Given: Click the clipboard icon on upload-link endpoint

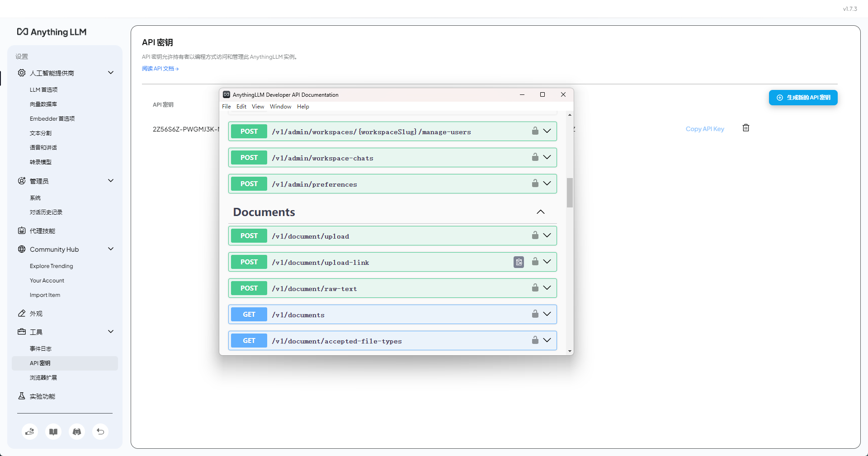Looking at the screenshot, I should tap(518, 262).
